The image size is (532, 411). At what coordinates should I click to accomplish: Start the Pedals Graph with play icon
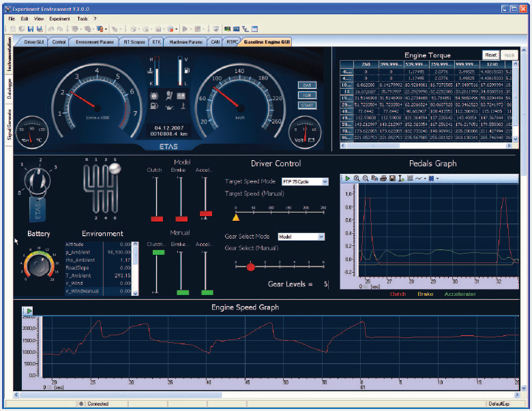tap(347, 179)
